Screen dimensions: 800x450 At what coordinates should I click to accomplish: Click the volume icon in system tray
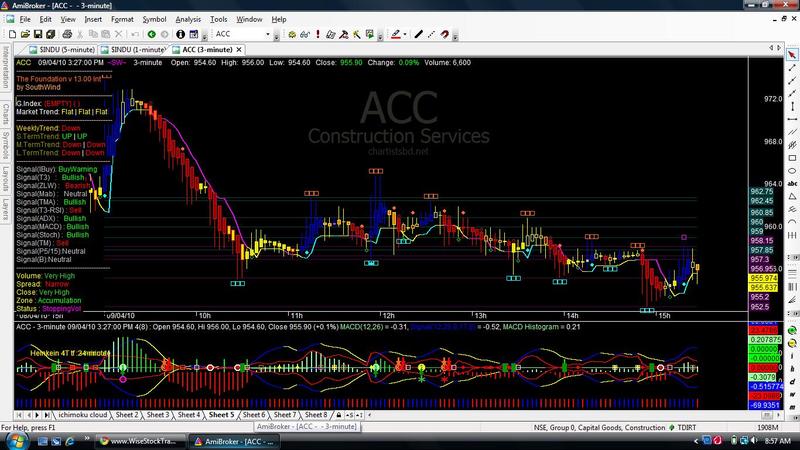[753, 440]
